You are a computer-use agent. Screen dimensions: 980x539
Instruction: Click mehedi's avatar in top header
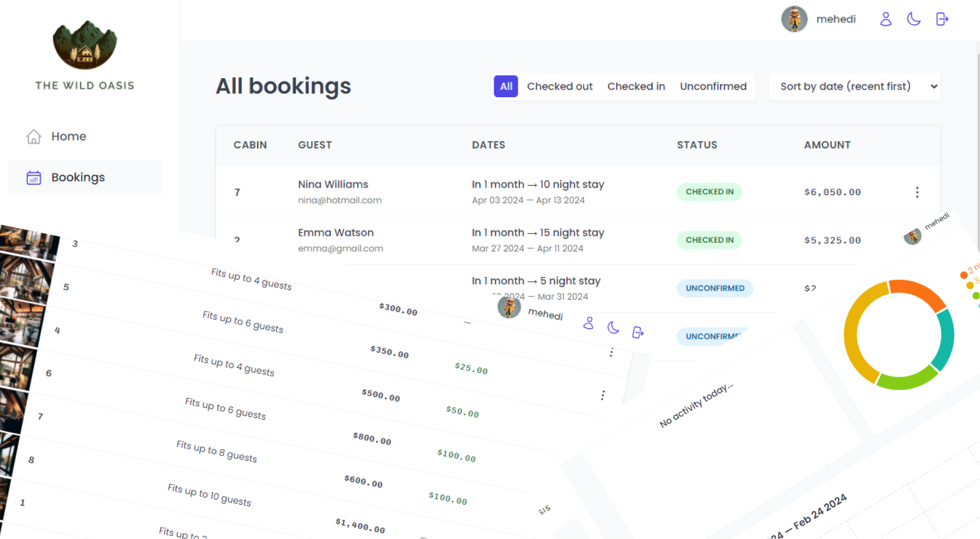point(794,19)
